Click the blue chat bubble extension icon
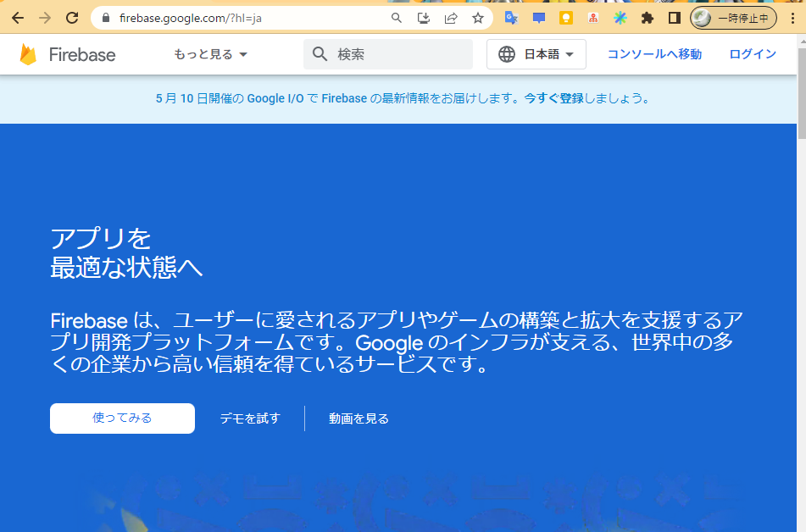 coord(539,18)
